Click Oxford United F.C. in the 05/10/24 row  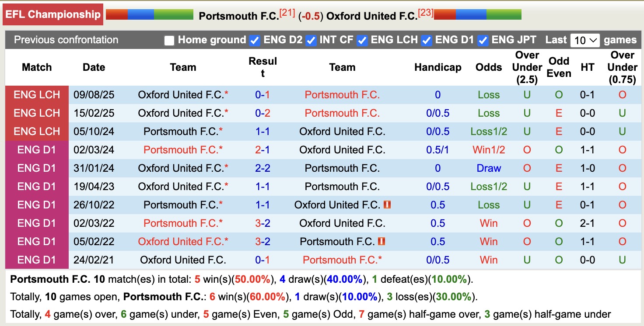(x=343, y=132)
